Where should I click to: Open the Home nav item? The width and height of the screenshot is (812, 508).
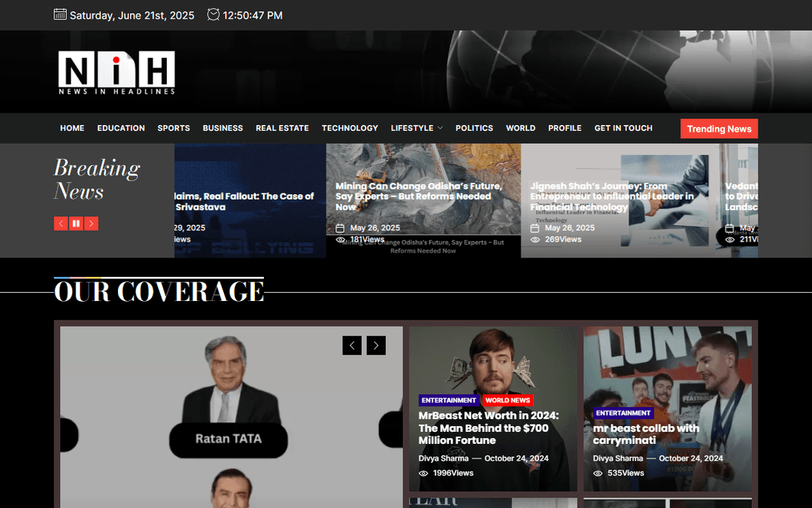(x=72, y=128)
